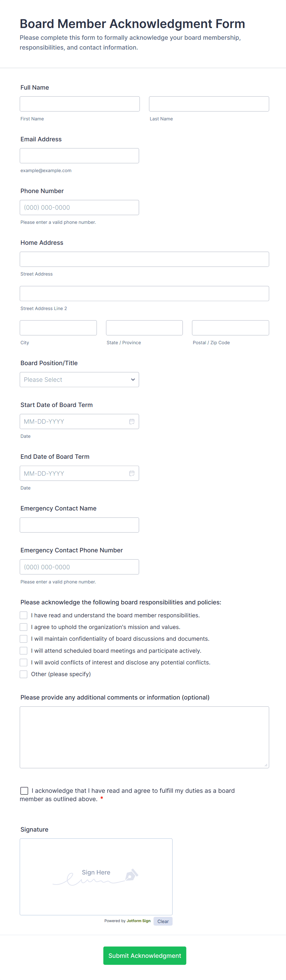Open the Start Date calendar picker icon

[132, 421]
